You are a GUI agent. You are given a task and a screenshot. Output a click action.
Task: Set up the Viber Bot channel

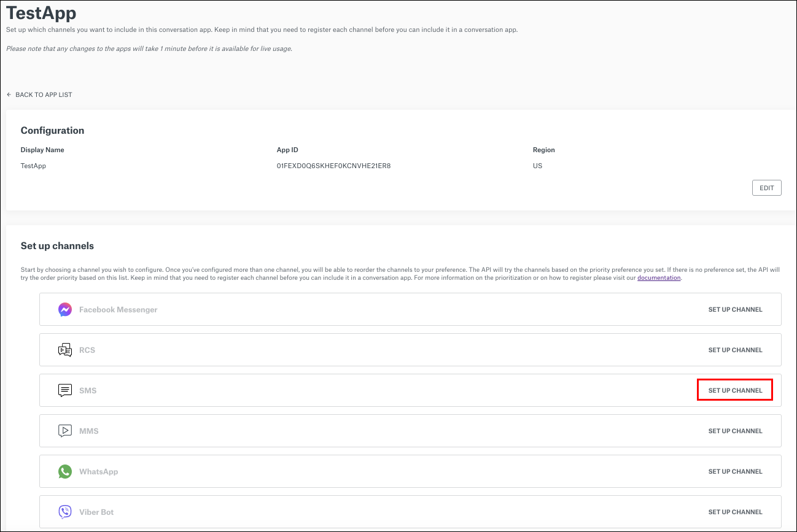pos(735,512)
